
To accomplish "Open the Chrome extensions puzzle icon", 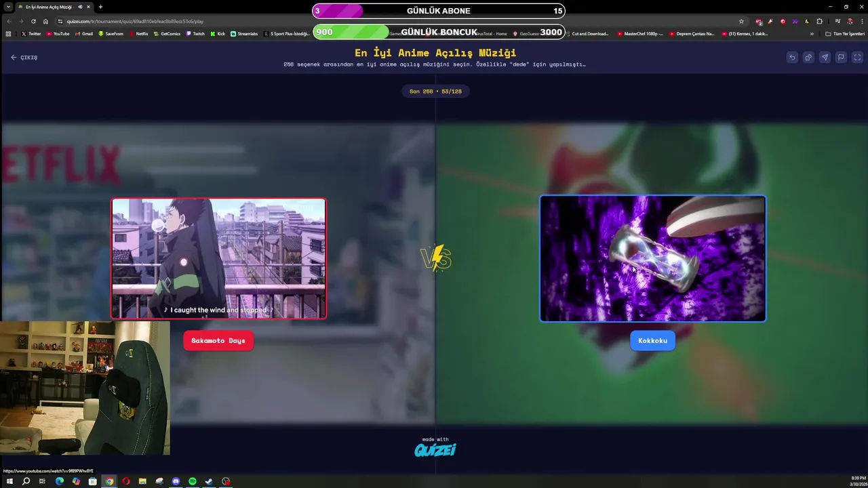I will click(x=819, y=21).
